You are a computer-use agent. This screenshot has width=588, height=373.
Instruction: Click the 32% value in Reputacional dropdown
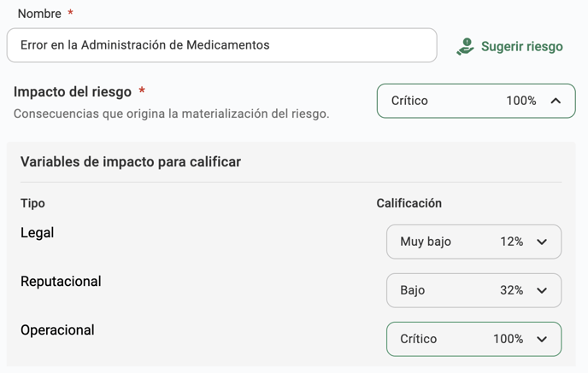(x=511, y=290)
